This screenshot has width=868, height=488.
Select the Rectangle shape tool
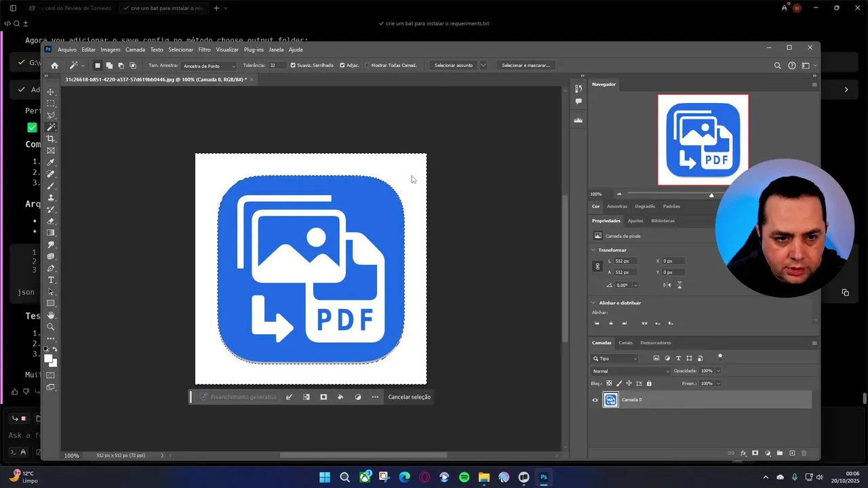(x=51, y=304)
